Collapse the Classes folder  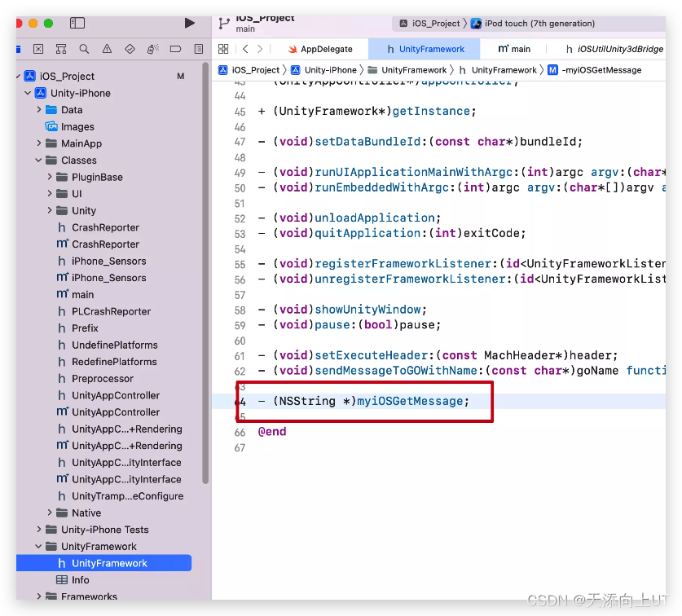pyautogui.click(x=39, y=160)
